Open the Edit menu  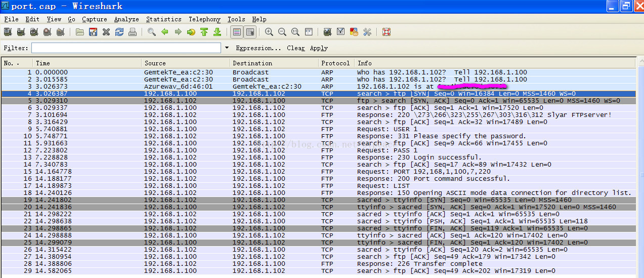coord(32,19)
